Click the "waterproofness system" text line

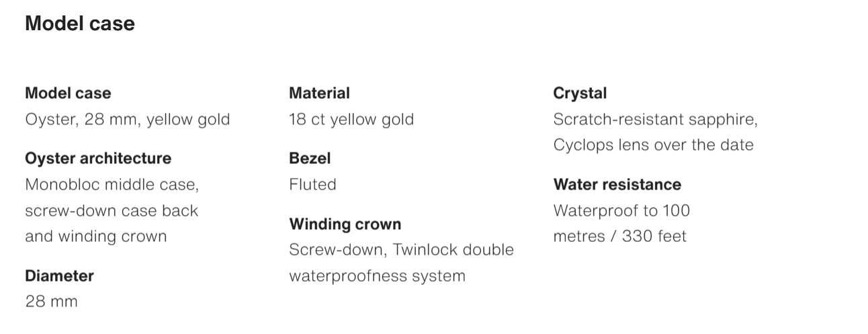[x=377, y=276]
